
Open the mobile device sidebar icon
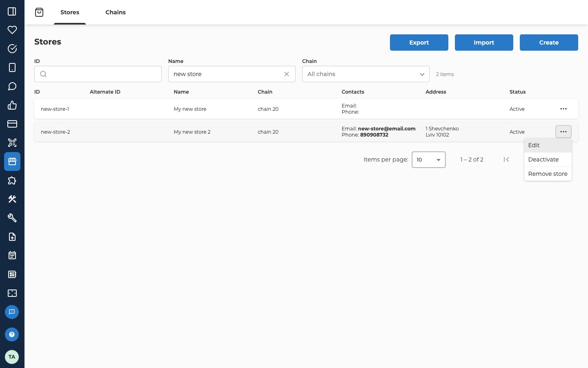[x=12, y=67]
